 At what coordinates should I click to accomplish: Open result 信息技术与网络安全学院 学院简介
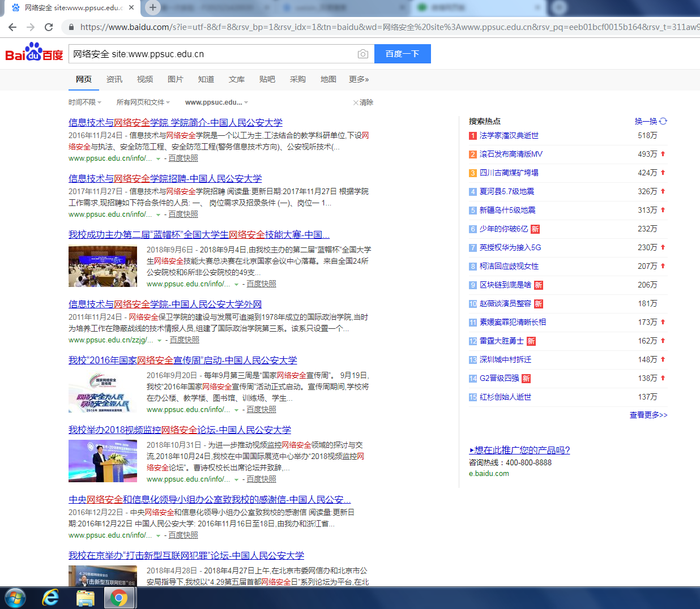click(176, 122)
